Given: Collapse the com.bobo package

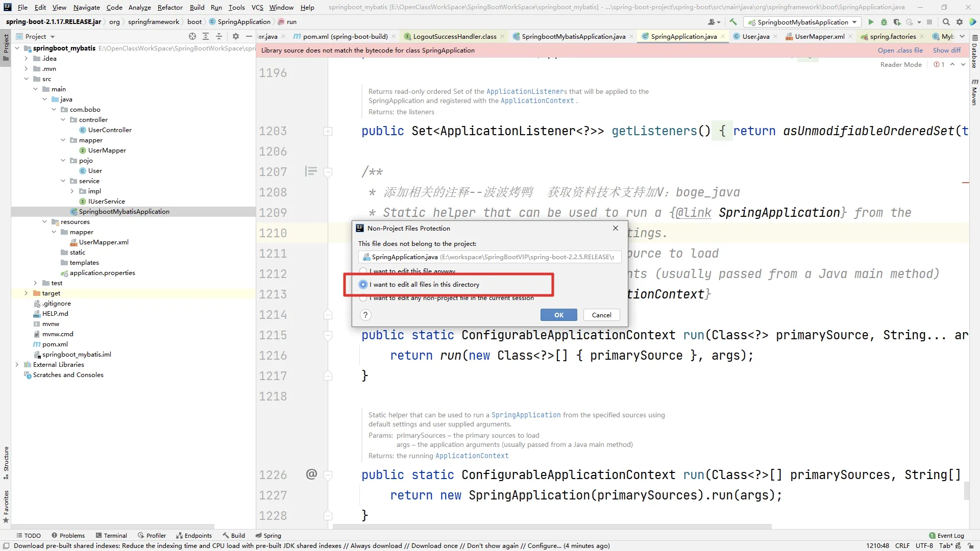Looking at the screenshot, I should 54,110.
